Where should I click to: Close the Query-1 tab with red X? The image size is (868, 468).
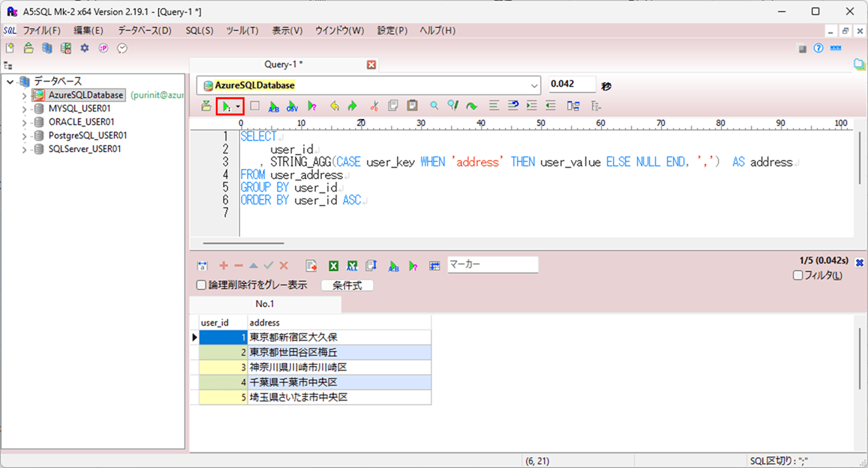click(371, 65)
